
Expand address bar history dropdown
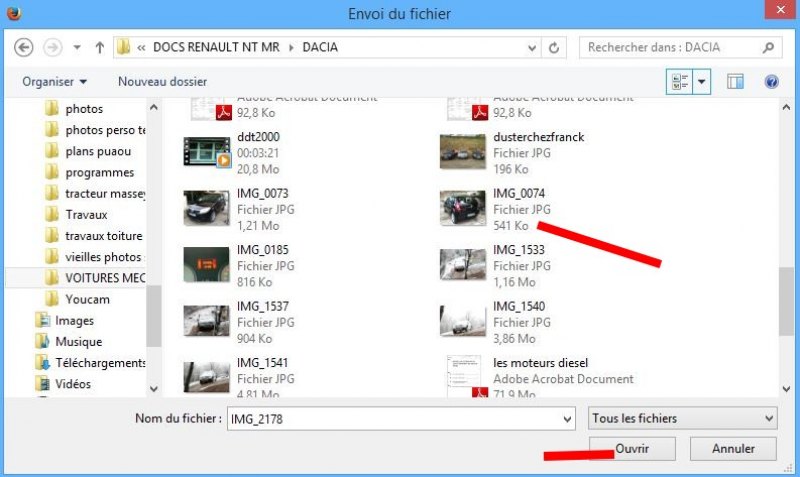tap(532, 48)
